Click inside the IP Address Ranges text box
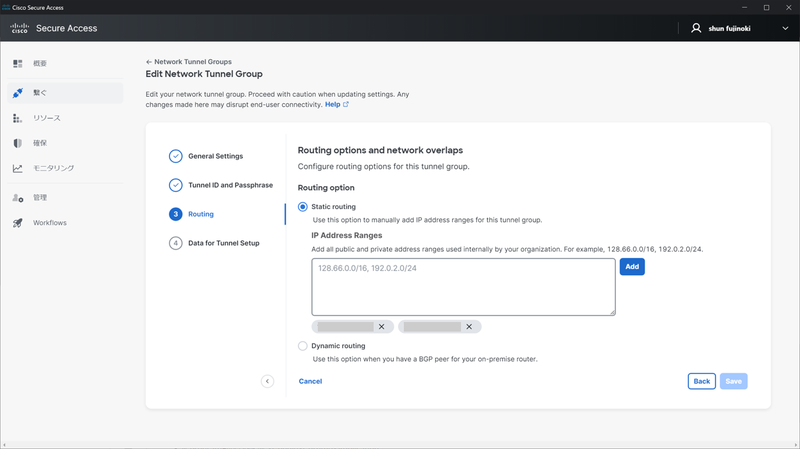Viewport: 800px width, 449px height. [463, 287]
